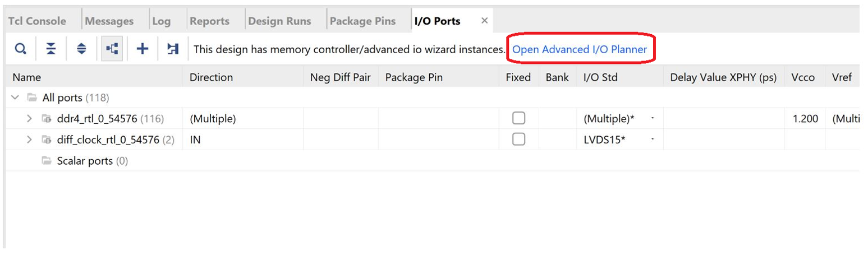
Task: Click the Collapse All toolbar icon
Action: point(51,49)
